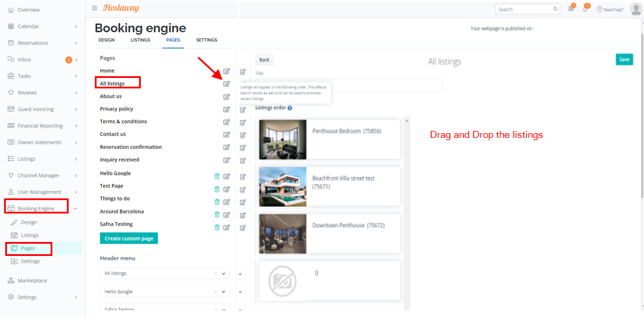Click the search magnifier icon
The height and width of the screenshot is (324, 644).
(x=556, y=9)
